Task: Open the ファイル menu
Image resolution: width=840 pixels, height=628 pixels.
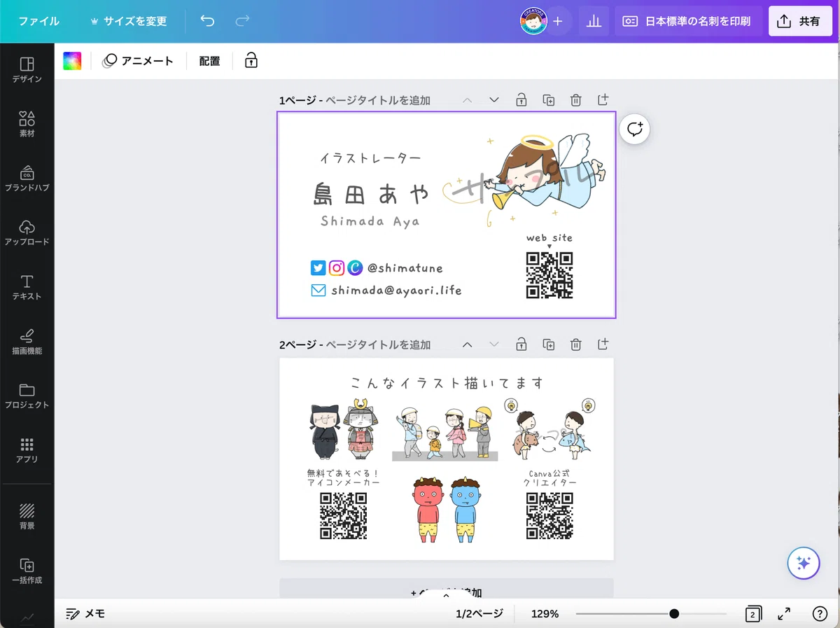Action: [x=39, y=21]
